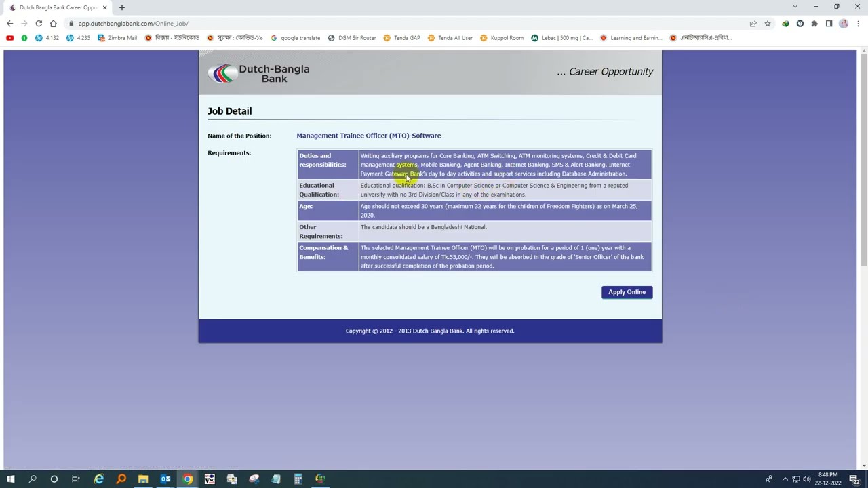Screen dimensions: 868x488
Task: Show hidden system tray icons
Action: point(785,479)
